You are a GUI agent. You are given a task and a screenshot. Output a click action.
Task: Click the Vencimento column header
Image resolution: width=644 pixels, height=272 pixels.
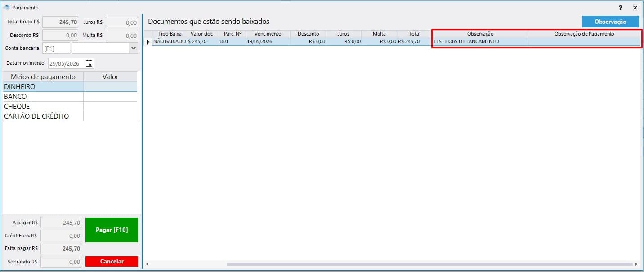tap(268, 34)
